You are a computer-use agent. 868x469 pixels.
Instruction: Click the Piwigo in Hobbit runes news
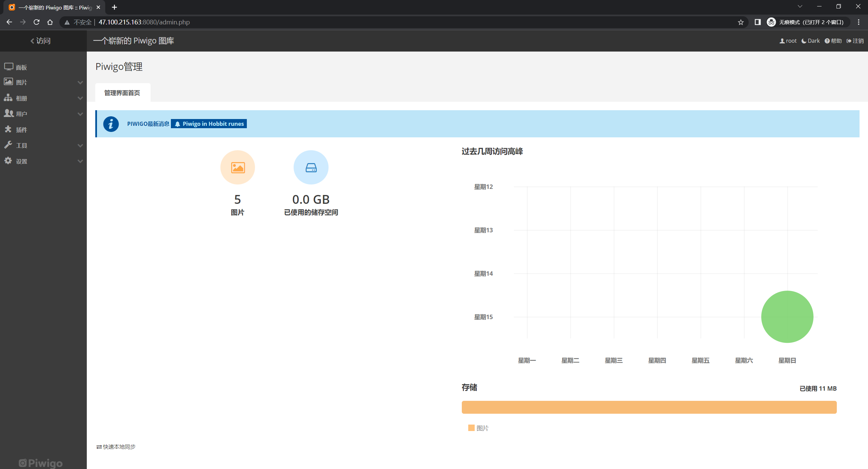coord(209,124)
